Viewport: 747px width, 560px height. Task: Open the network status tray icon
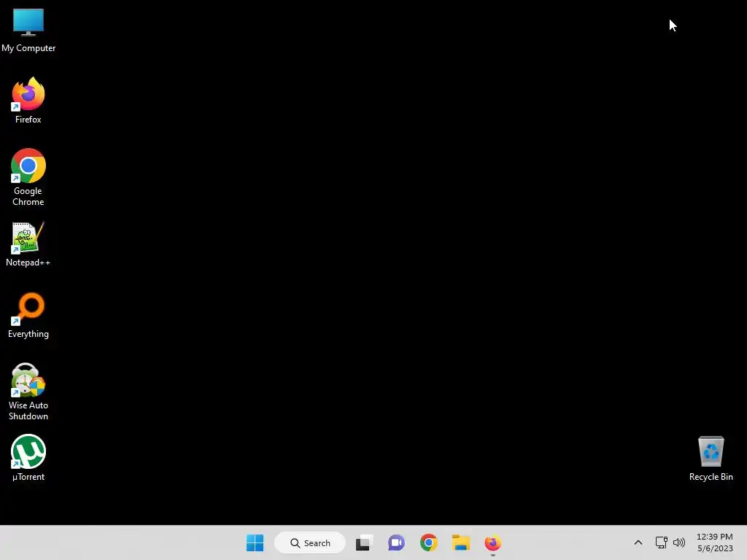tap(661, 542)
